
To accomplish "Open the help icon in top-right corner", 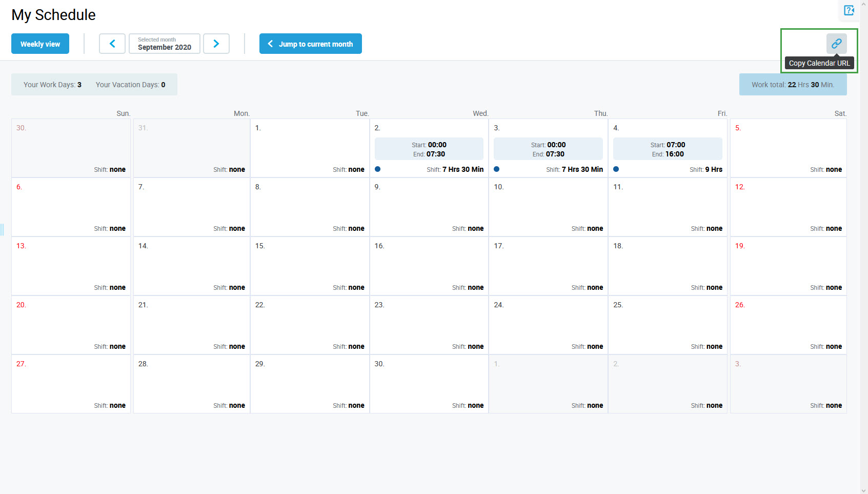I will pyautogui.click(x=849, y=10).
